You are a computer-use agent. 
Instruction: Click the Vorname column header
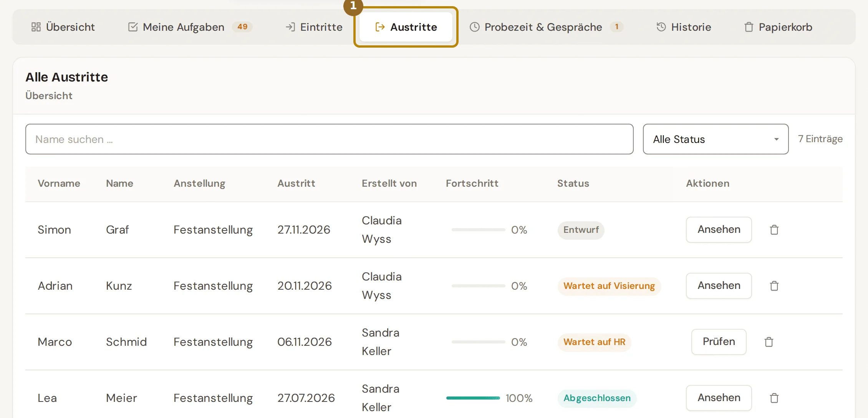click(59, 183)
